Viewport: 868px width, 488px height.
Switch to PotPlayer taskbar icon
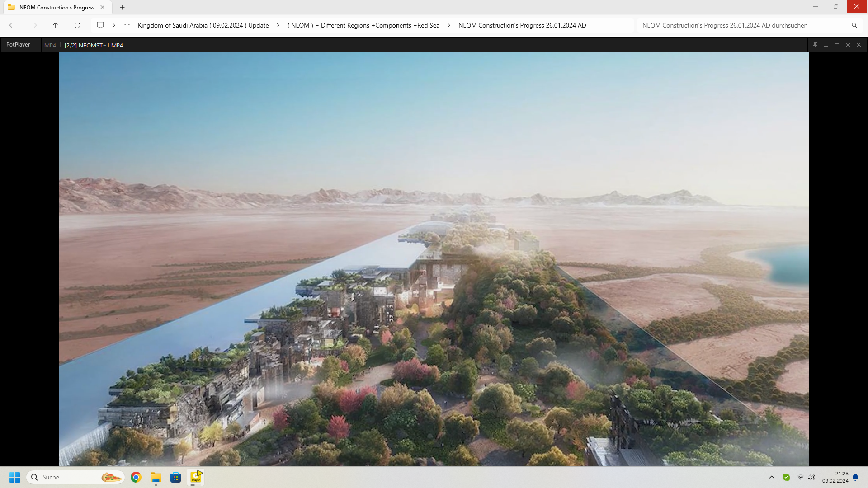pyautogui.click(x=196, y=477)
